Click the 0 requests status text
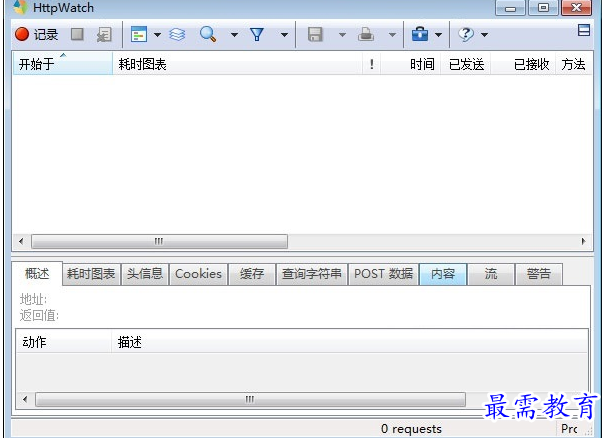The image size is (606, 438). point(411,428)
